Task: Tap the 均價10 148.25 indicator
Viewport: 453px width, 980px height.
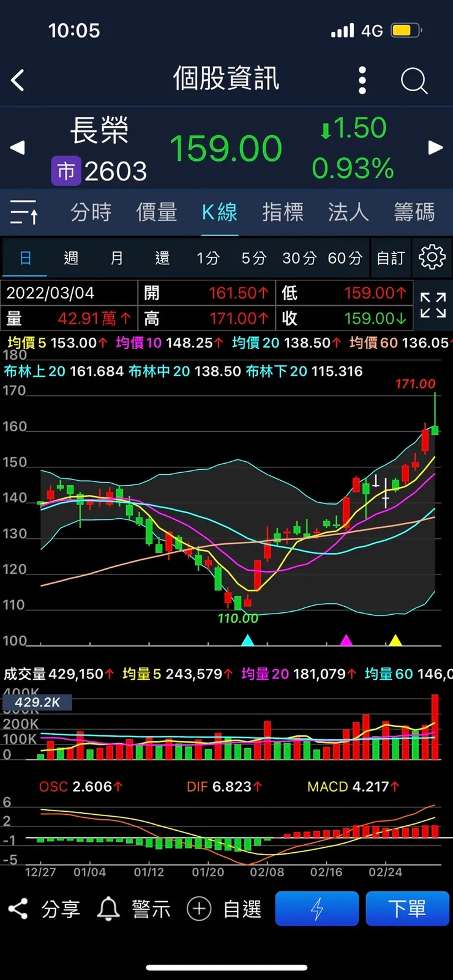Action: click(168, 343)
